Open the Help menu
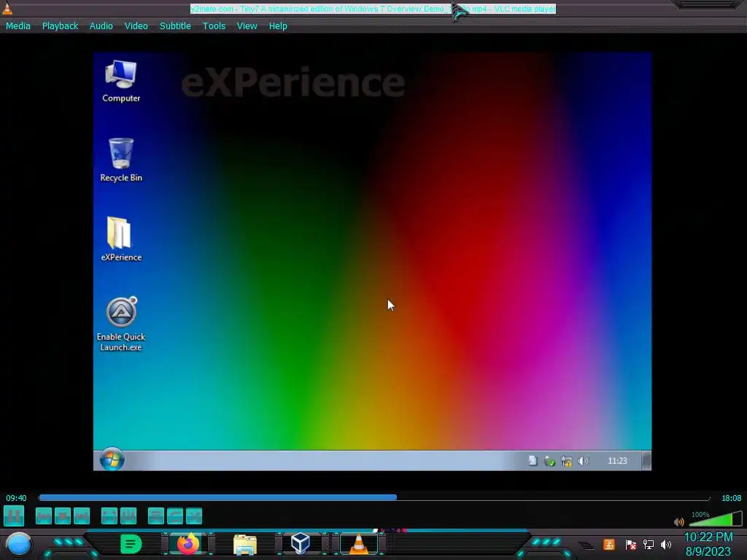This screenshot has width=747, height=560. tap(278, 26)
